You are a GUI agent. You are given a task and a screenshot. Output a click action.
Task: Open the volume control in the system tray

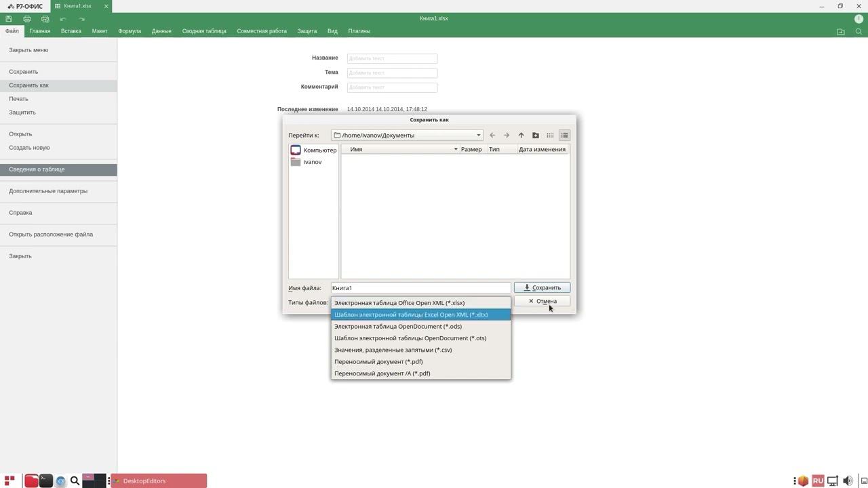click(x=848, y=481)
